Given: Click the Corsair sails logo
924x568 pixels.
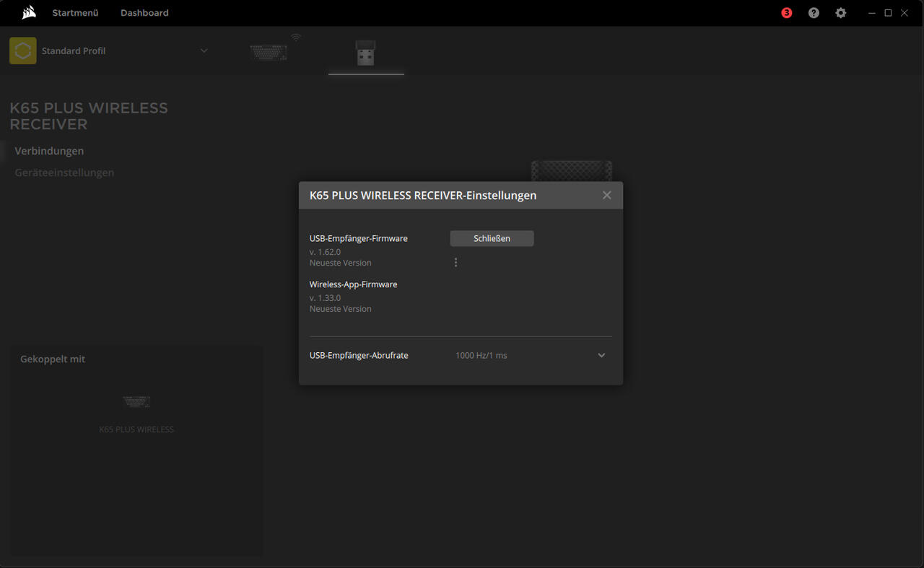Looking at the screenshot, I should pyautogui.click(x=29, y=13).
